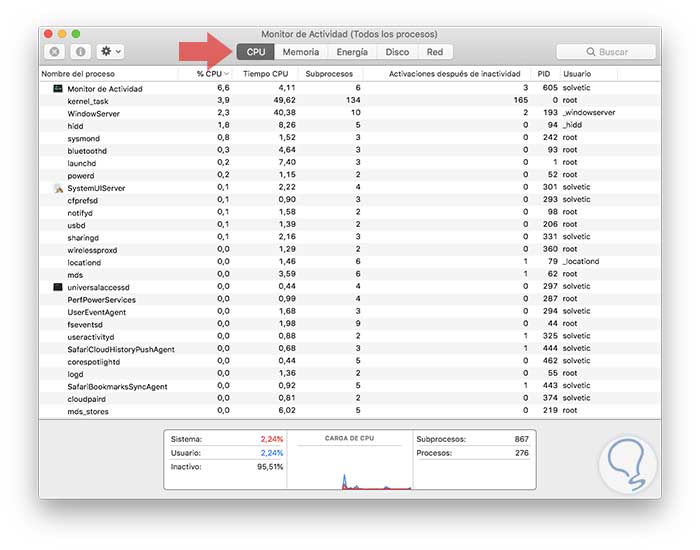Sort by Nombre del proceso column
Image resolution: width=700 pixels, height=550 pixels.
109,74
